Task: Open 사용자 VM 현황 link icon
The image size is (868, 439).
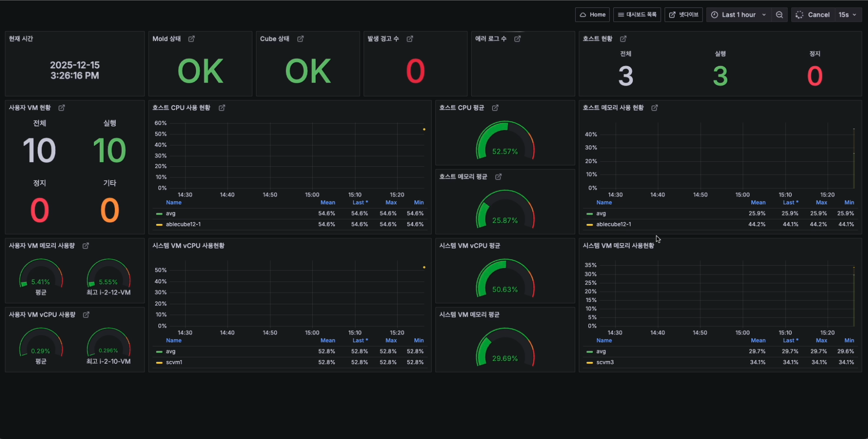Action: click(62, 108)
